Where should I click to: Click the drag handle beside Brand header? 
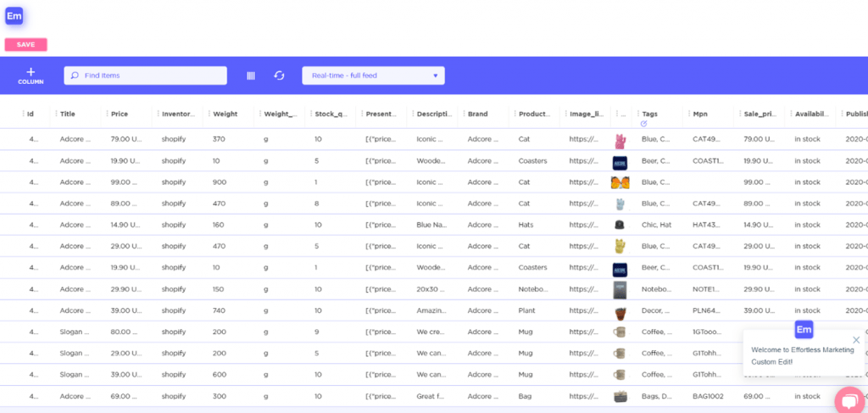point(464,114)
